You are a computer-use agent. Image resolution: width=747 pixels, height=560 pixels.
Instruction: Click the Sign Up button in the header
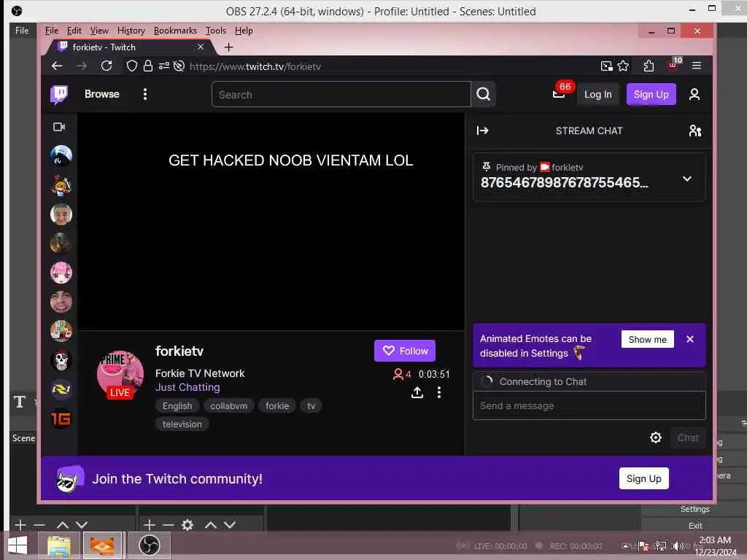click(651, 94)
